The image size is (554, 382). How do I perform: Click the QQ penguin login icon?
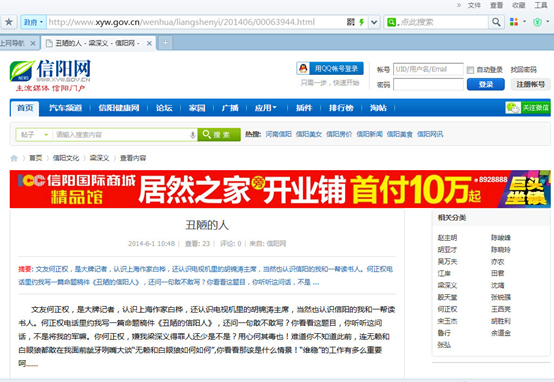tap(303, 69)
